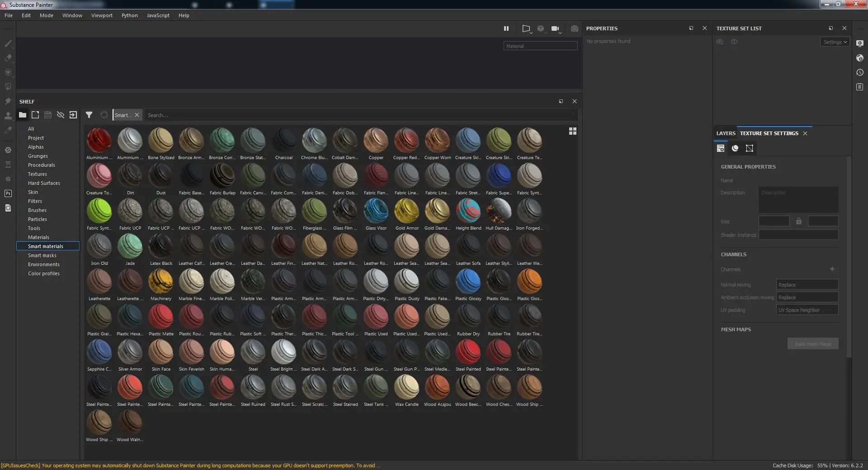Select the Polygon Fill tool
868x470 pixels.
[8, 86]
